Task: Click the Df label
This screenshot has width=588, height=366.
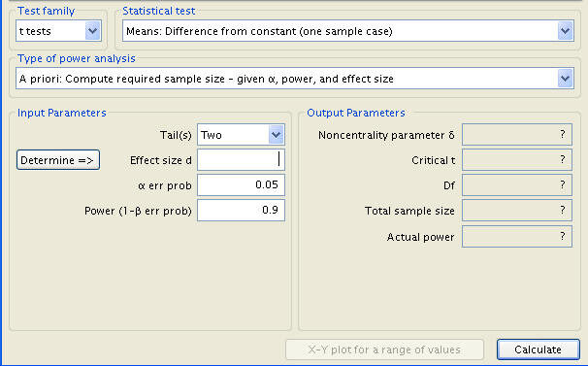Action: [449, 185]
